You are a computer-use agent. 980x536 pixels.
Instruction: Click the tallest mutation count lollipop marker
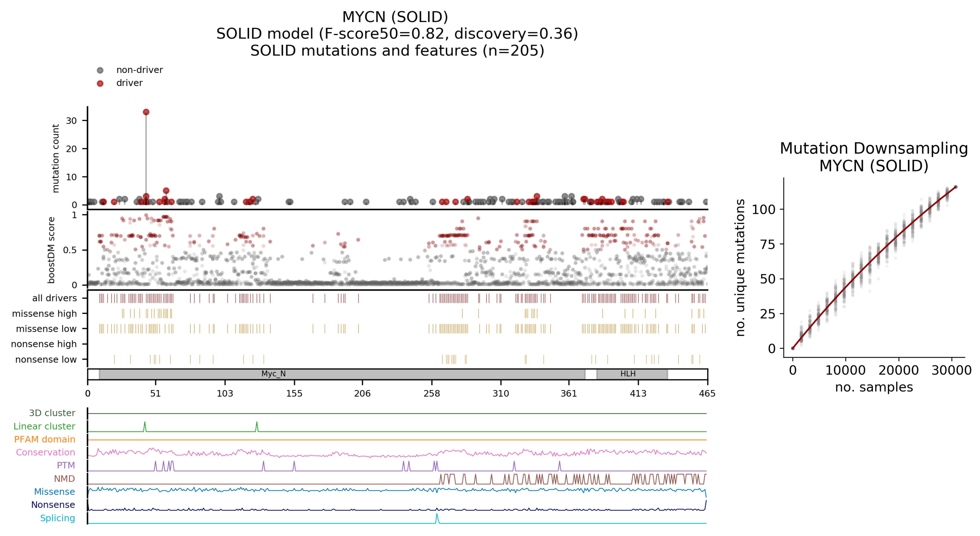pos(146,112)
